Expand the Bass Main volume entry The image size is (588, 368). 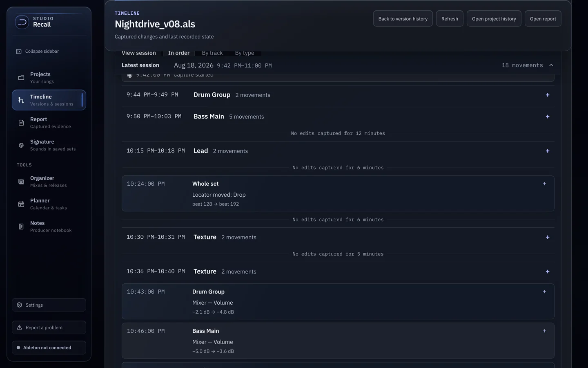544,331
